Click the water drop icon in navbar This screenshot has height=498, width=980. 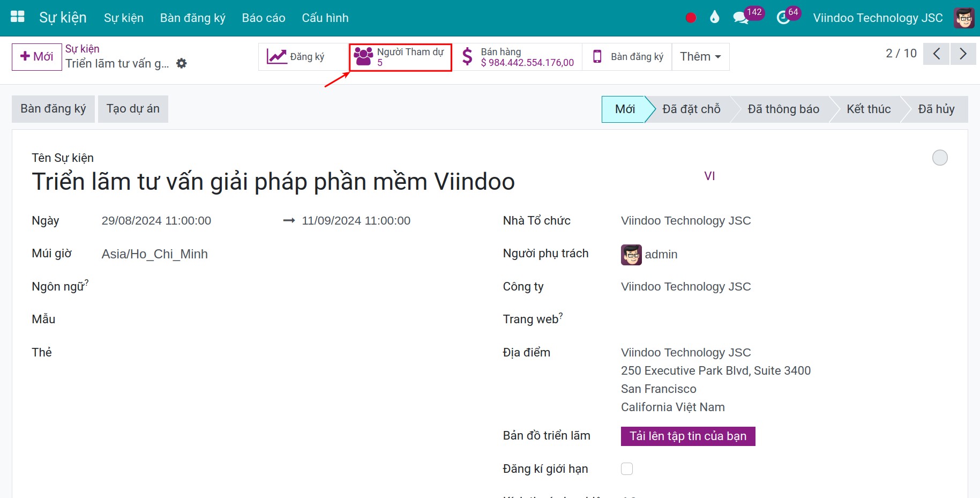(x=714, y=17)
